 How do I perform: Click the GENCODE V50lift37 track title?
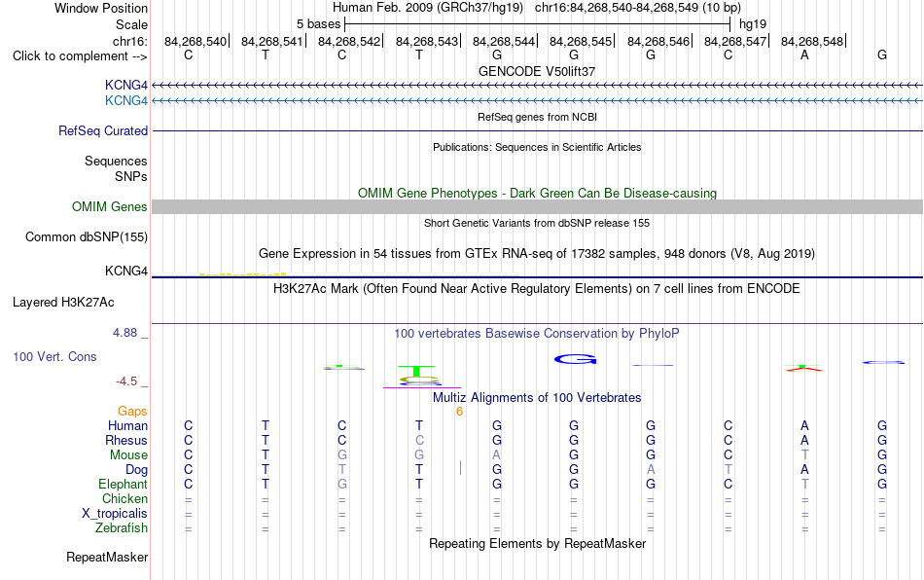click(x=537, y=71)
